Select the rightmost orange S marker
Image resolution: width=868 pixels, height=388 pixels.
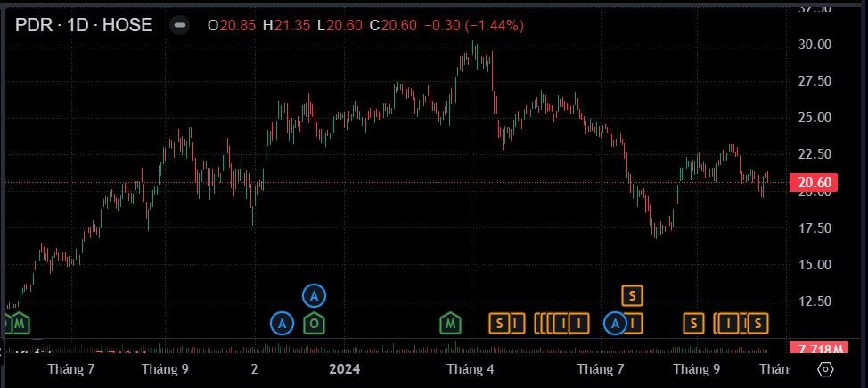(757, 323)
